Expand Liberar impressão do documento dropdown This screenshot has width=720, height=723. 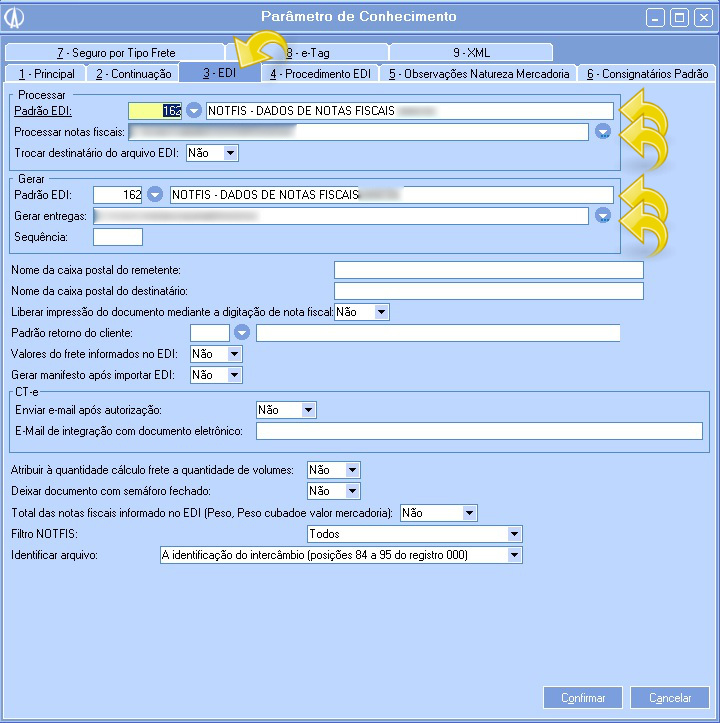point(381,312)
